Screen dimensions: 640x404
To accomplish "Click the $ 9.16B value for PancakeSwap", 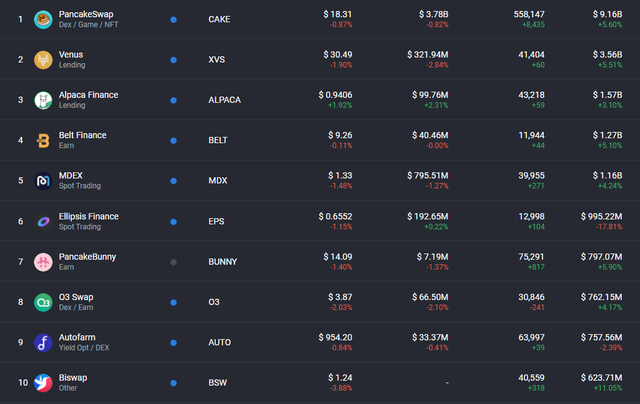I will click(x=607, y=14).
